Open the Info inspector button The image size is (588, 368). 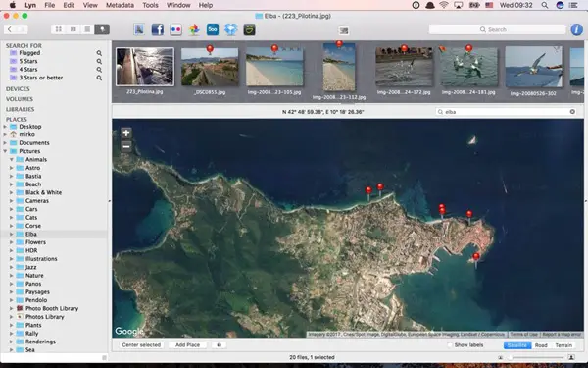[x=577, y=29]
